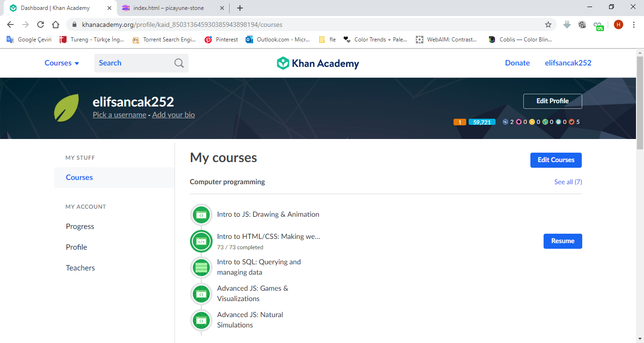
Task: Go to the browser Home page
Action: tap(56, 24)
